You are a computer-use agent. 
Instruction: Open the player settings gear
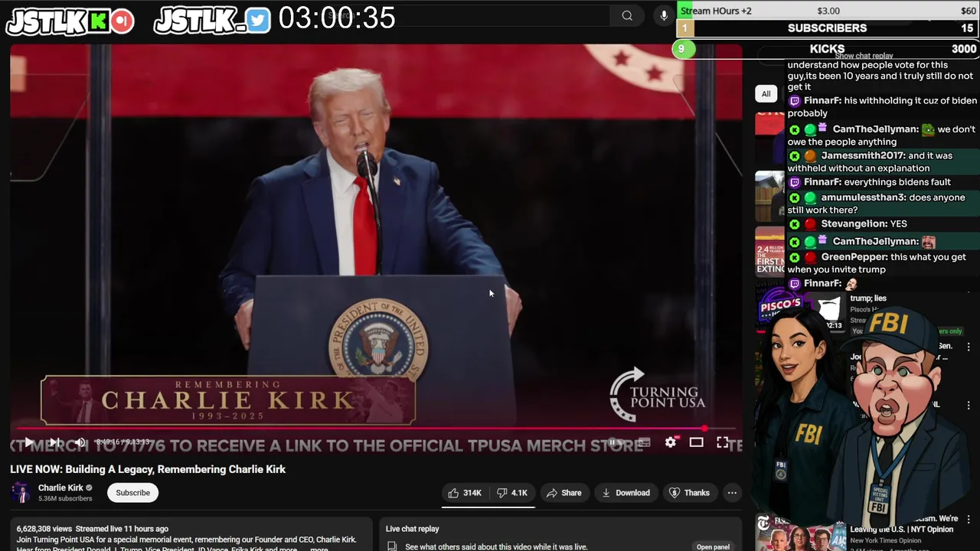[671, 442]
